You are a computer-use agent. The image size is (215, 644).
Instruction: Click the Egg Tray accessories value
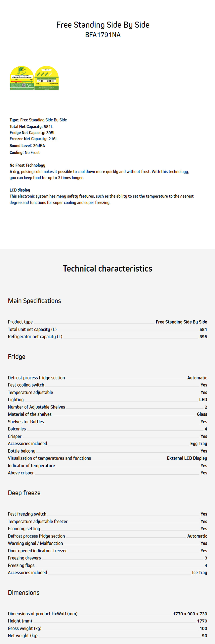click(x=198, y=443)
